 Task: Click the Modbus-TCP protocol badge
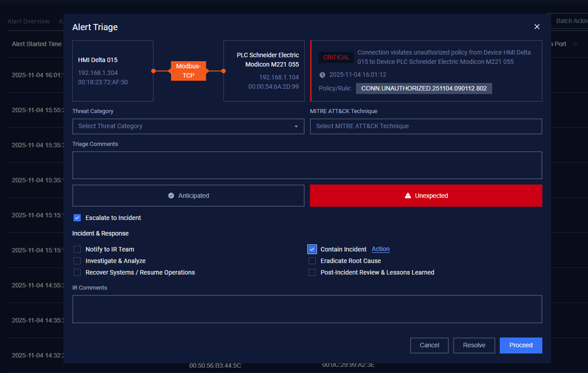click(x=188, y=71)
